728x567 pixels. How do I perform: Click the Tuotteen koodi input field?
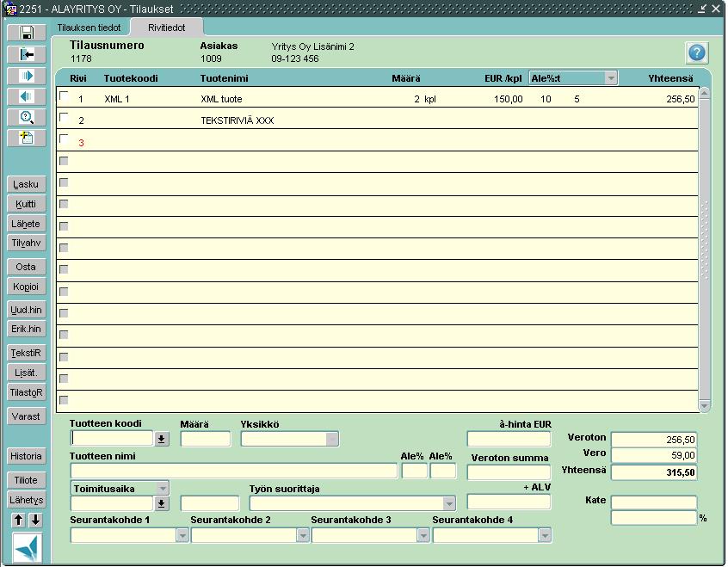[112, 439]
